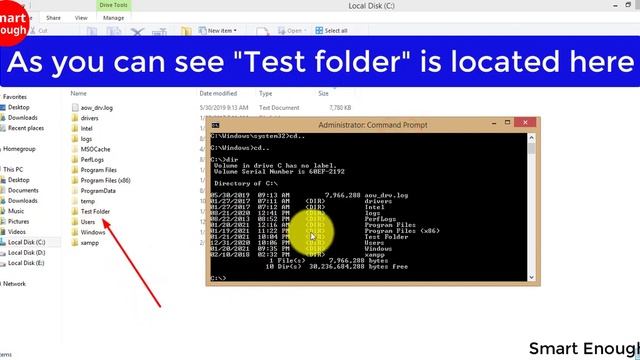Click the Test Folder's folder icon
Screen dimensions: 640x360
75,211
